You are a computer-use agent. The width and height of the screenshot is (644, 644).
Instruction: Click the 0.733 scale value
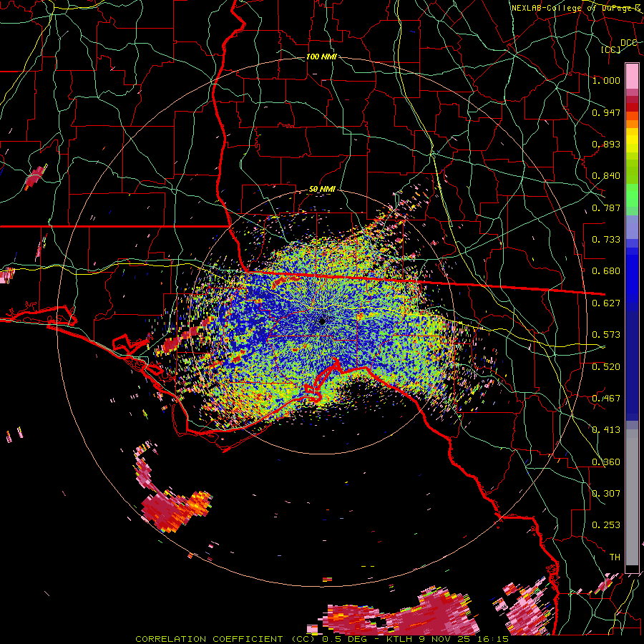pos(606,240)
